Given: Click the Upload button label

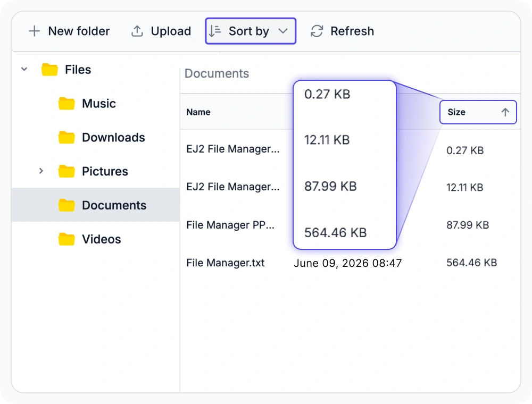Looking at the screenshot, I should [171, 31].
